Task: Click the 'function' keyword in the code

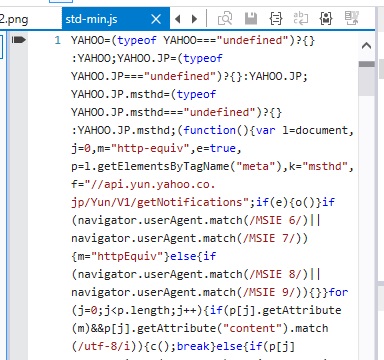Action: pos(209,130)
